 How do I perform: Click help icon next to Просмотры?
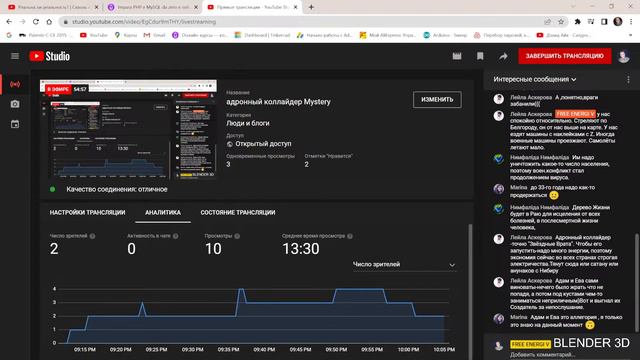coord(237,236)
